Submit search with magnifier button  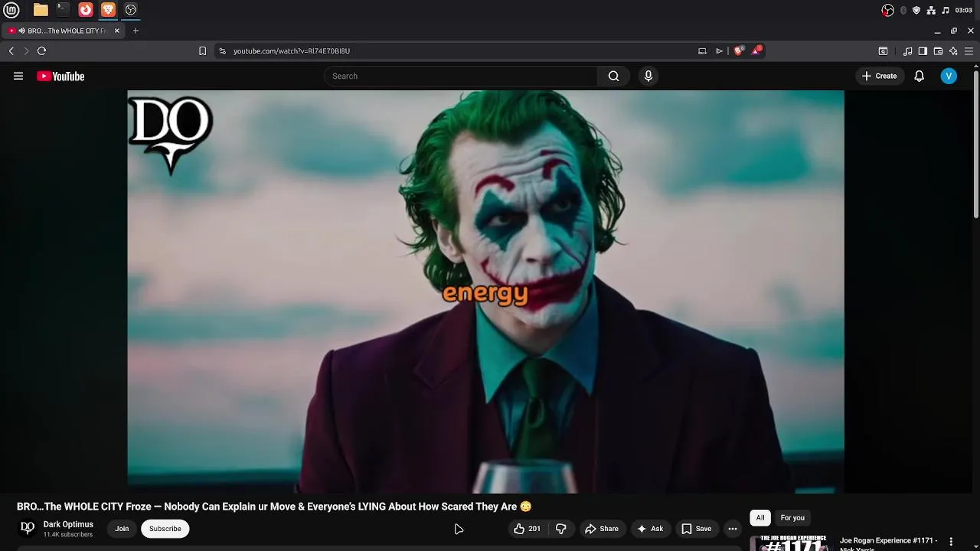click(x=613, y=76)
